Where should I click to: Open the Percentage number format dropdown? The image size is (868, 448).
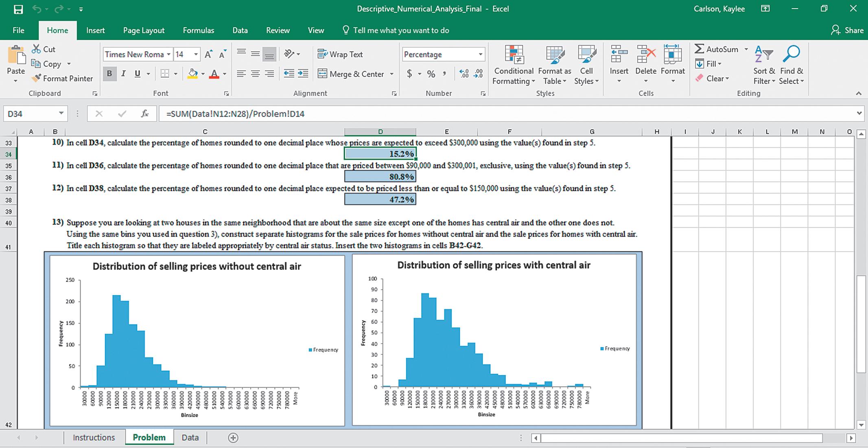click(480, 54)
